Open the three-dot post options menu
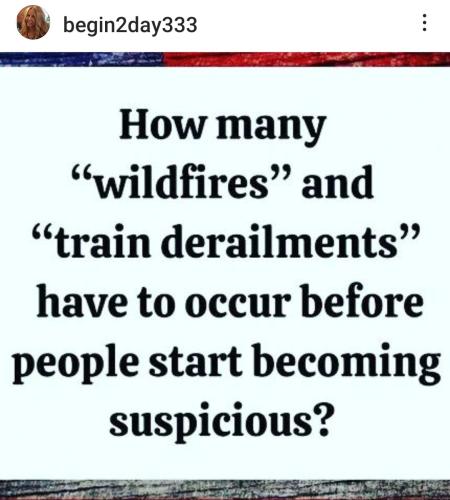Viewport: 450px width, 500px height. (x=424, y=23)
